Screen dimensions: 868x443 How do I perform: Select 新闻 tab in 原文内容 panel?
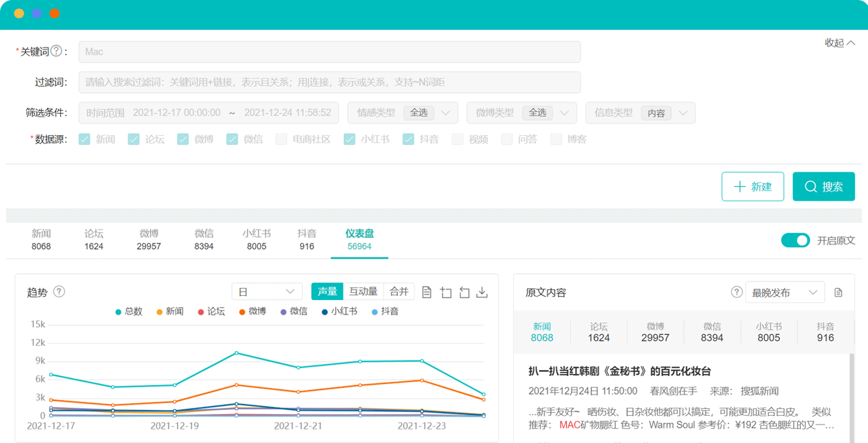(x=542, y=332)
